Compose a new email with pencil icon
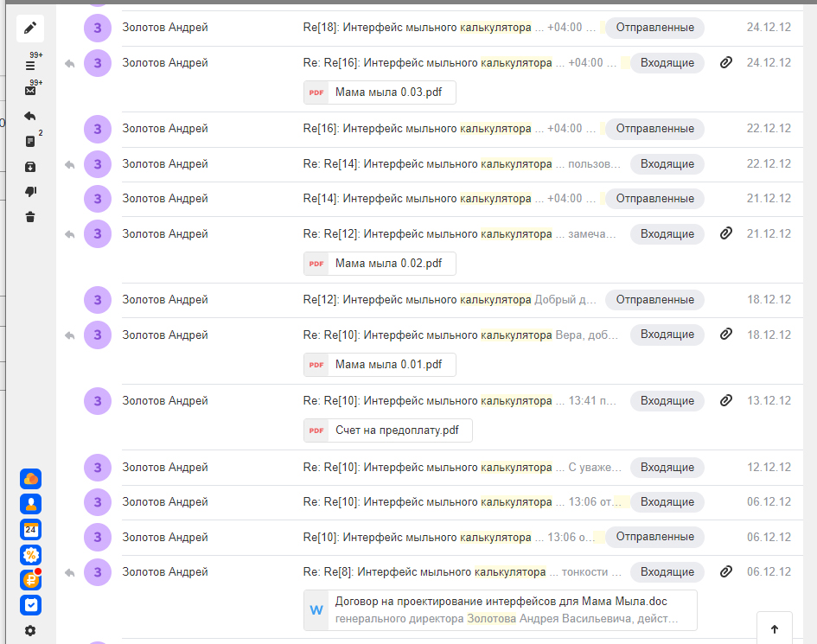This screenshot has height=644, width=817. [x=30, y=29]
